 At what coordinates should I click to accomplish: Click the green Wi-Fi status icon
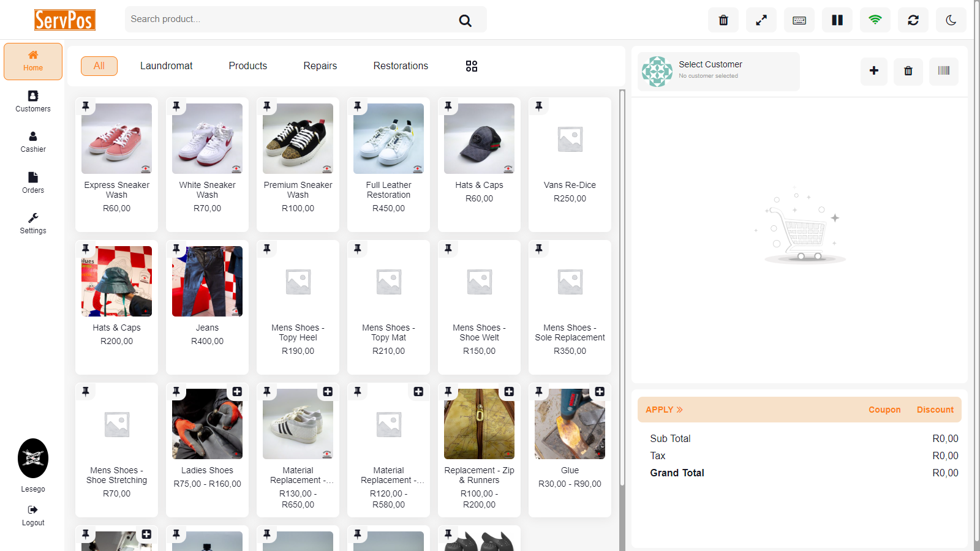coord(875,20)
